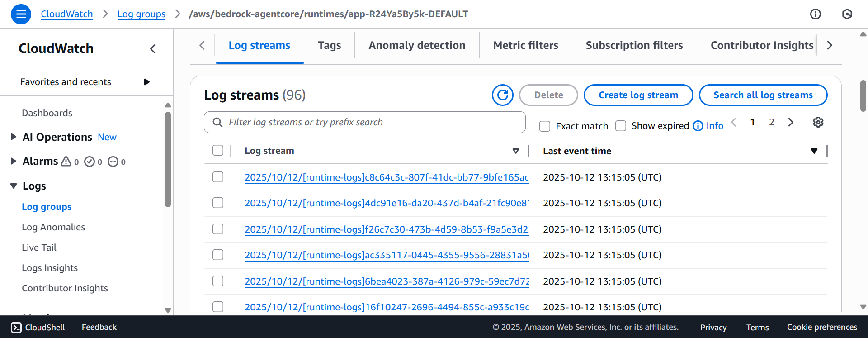Click Search all log streams button
The width and height of the screenshot is (868, 338).
click(763, 95)
